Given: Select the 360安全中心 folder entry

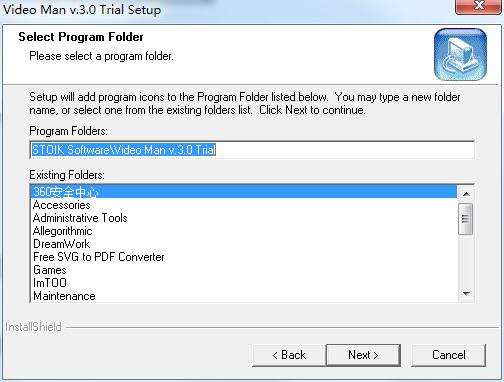Looking at the screenshot, I should point(244,192).
